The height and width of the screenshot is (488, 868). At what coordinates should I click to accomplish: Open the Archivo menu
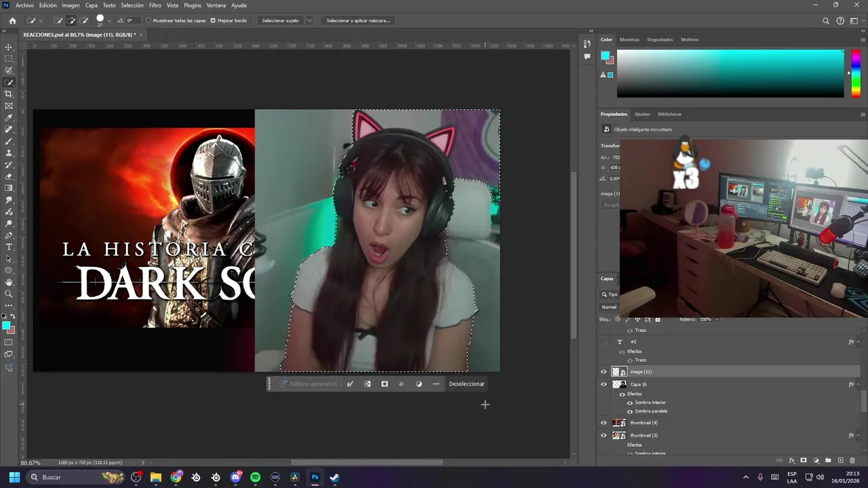point(24,5)
